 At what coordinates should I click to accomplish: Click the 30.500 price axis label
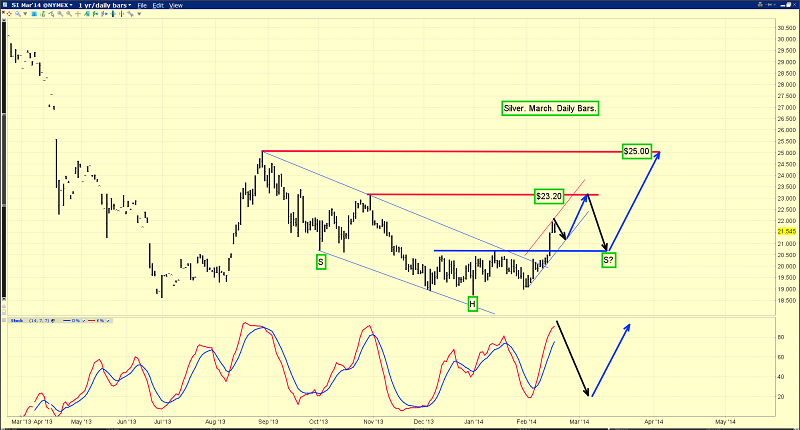pos(786,28)
